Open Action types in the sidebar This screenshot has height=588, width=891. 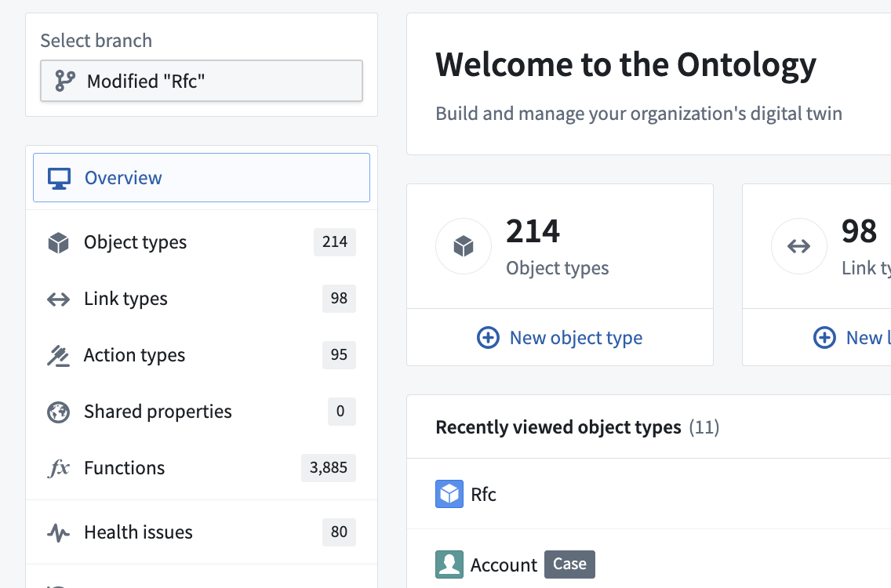point(201,355)
